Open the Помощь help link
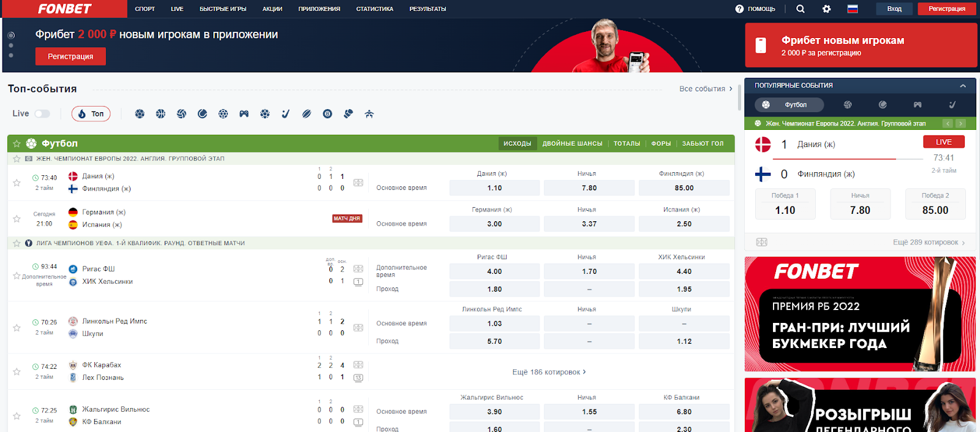 click(755, 9)
